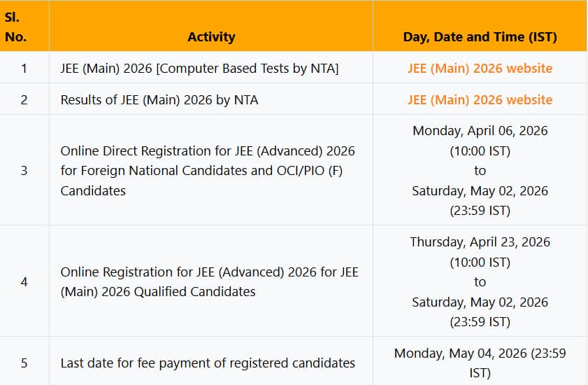The width and height of the screenshot is (588, 385).
Task: Select the Last date for fee payment text
Action: [208, 363]
